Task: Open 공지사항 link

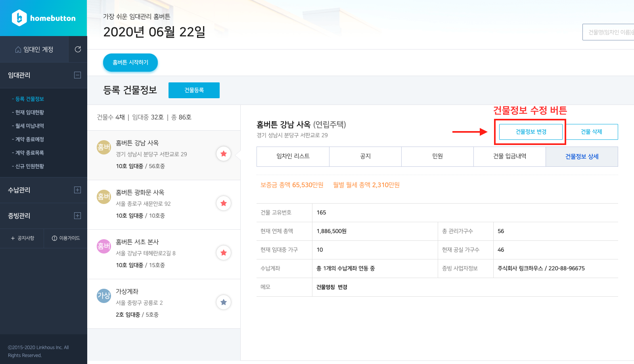Action: click(22, 238)
